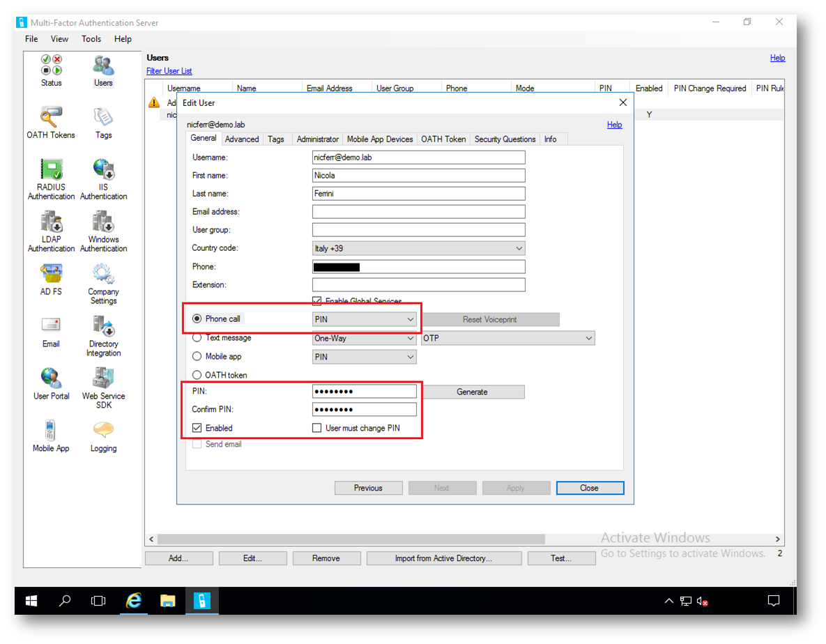The height and width of the screenshot is (644, 826).
Task: Open Directory Integration section
Action: tap(103, 335)
